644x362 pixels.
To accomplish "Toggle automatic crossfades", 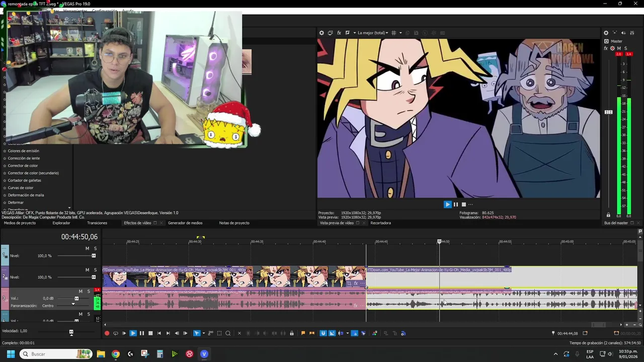I will pos(332,333).
